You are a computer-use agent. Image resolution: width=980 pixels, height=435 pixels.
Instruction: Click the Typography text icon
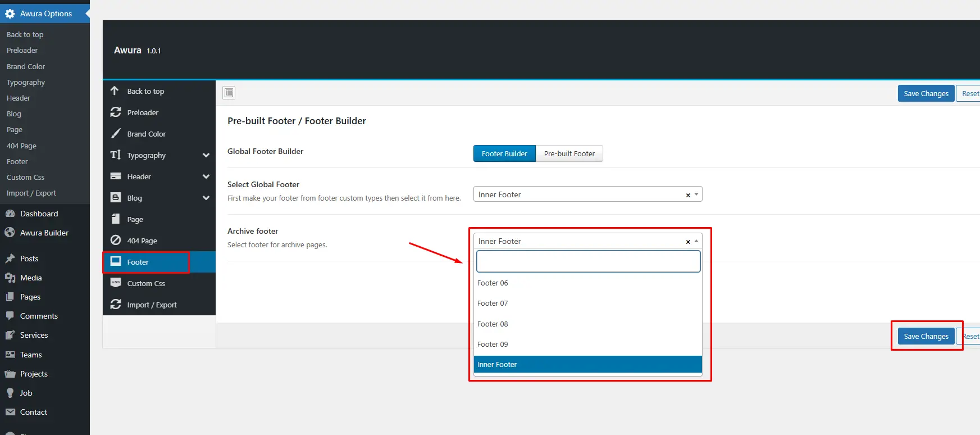click(x=116, y=155)
